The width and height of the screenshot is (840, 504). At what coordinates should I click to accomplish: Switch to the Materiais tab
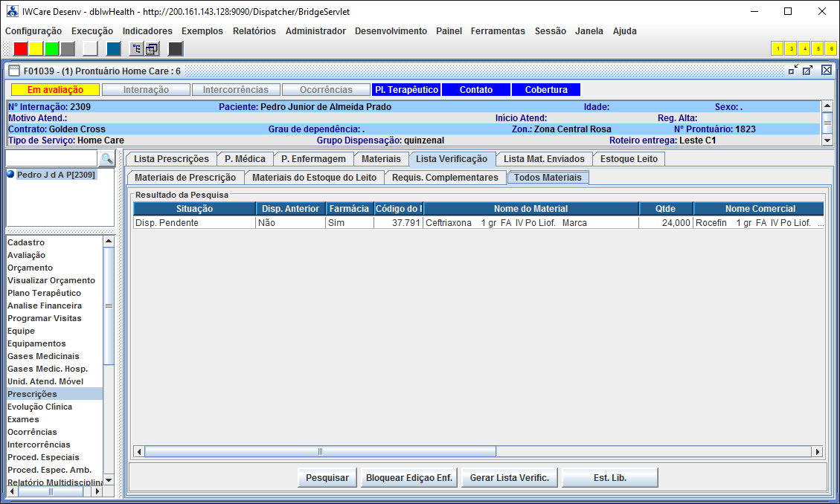click(381, 159)
